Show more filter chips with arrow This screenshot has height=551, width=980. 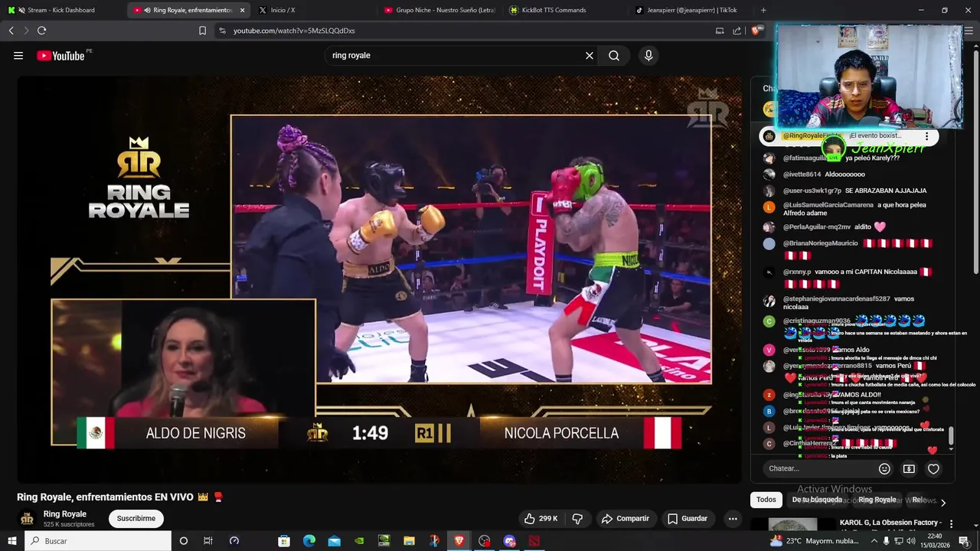[x=943, y=502]
